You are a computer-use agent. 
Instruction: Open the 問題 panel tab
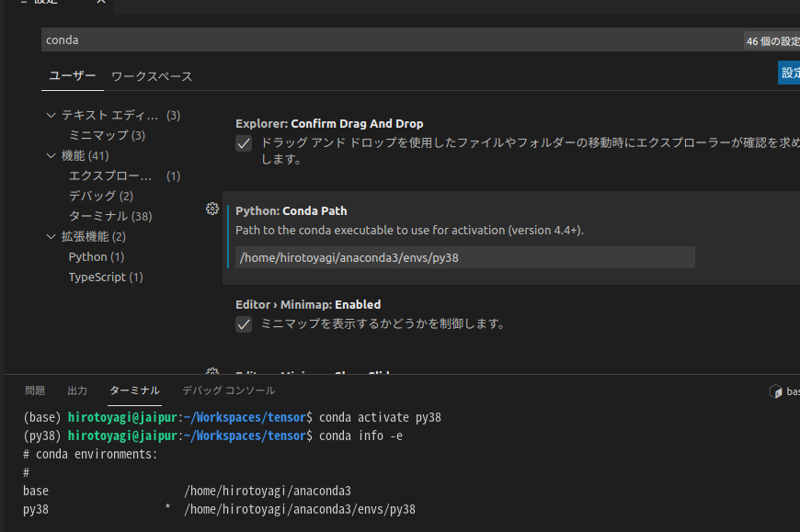point(35,391)
